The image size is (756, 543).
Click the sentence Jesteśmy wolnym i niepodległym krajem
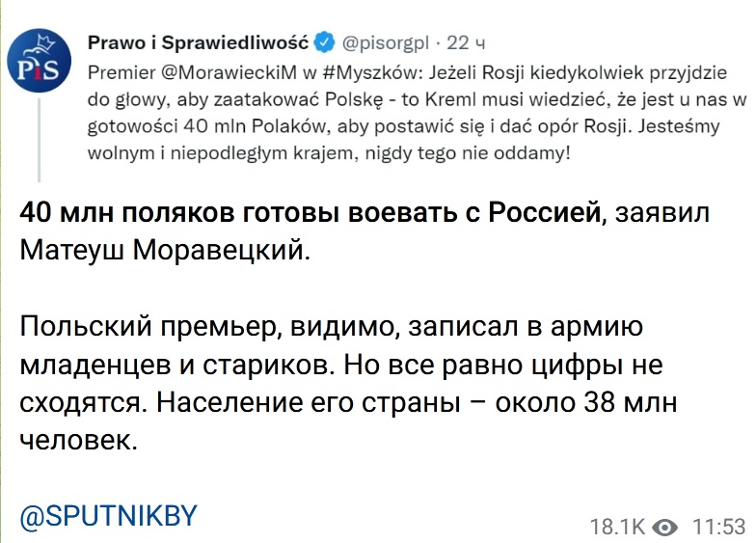403,140
